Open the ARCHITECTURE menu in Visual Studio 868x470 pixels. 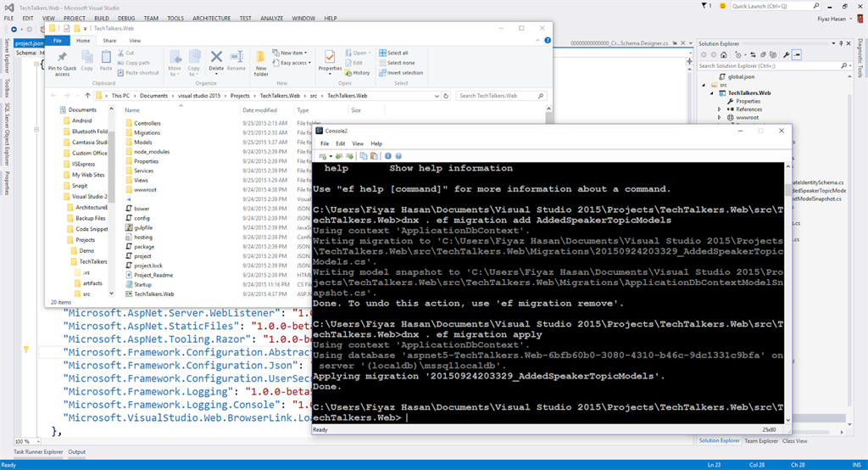[x=213, y=17]
